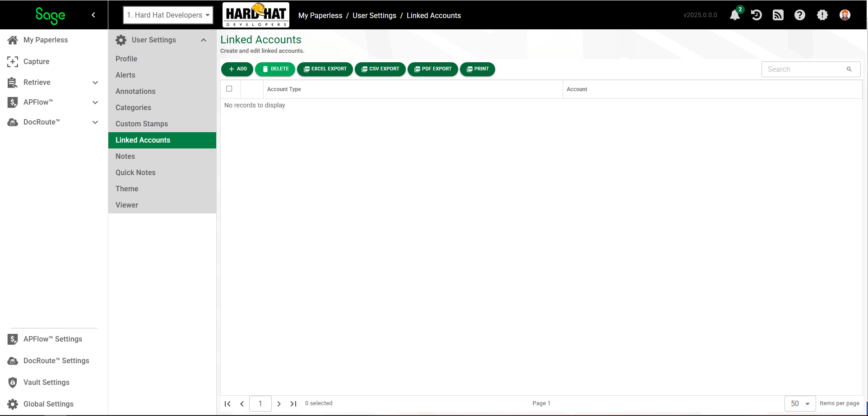Expand the Retrieve menu chevron
868x416 pixels.
[x=95, y=83]
